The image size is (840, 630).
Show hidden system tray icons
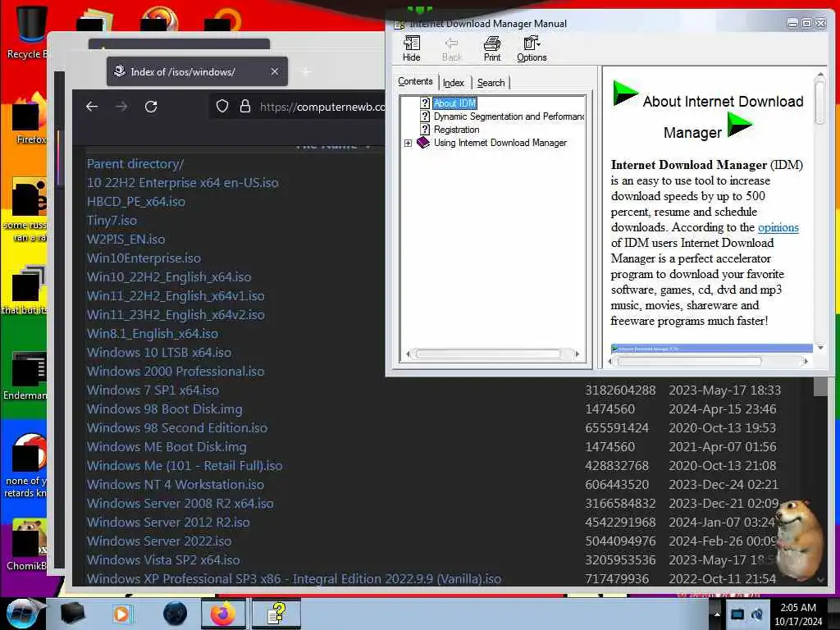[x=717, y=614]
